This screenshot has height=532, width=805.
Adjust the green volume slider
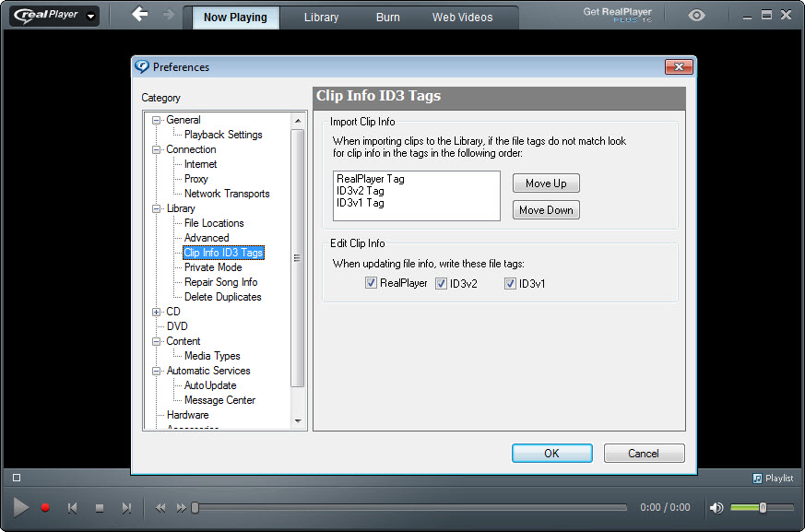click(x=762, y=508)
